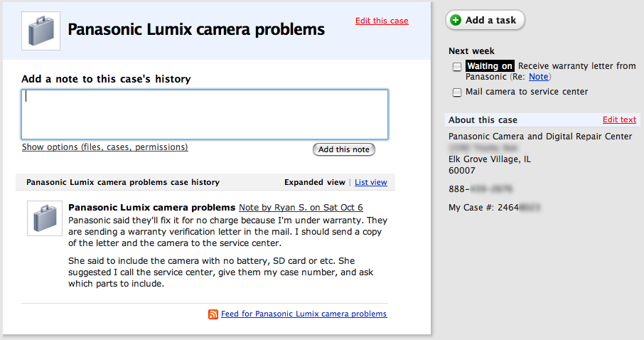
Task: Click the 60007 zip code text
Action: [x=462, y=171]
